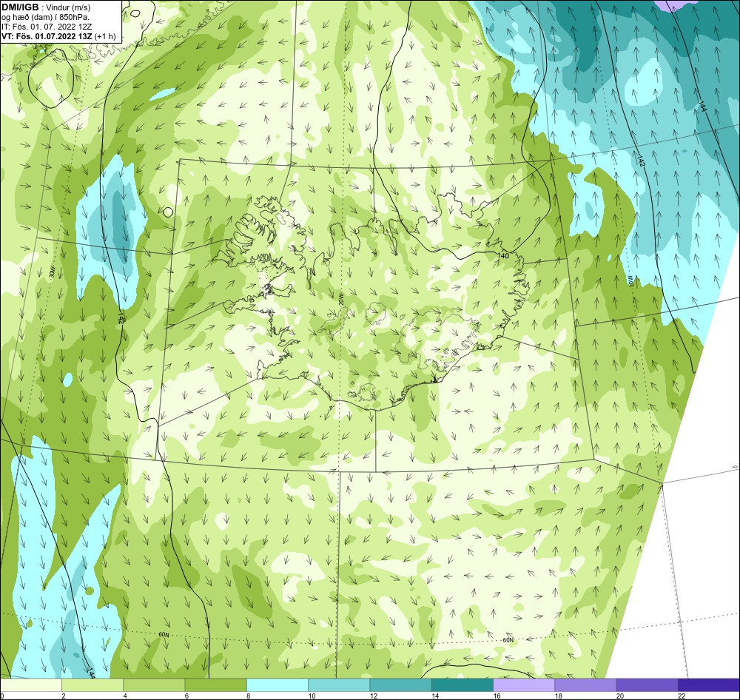
Task: Click legend tick label "14"
Action: click(x=435, y=696)
